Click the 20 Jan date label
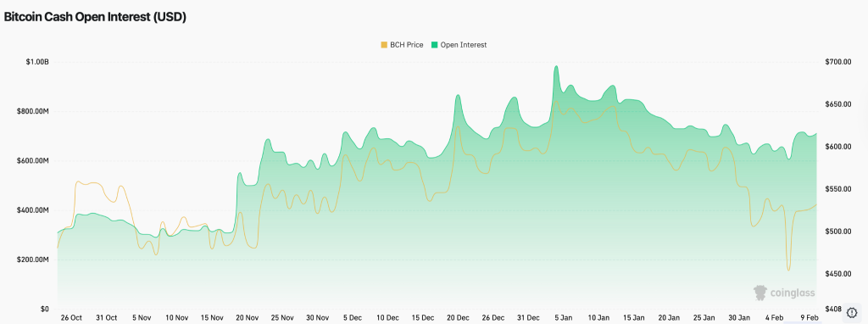The width and height of the screenshot is (868, 324). pos(669,318)
